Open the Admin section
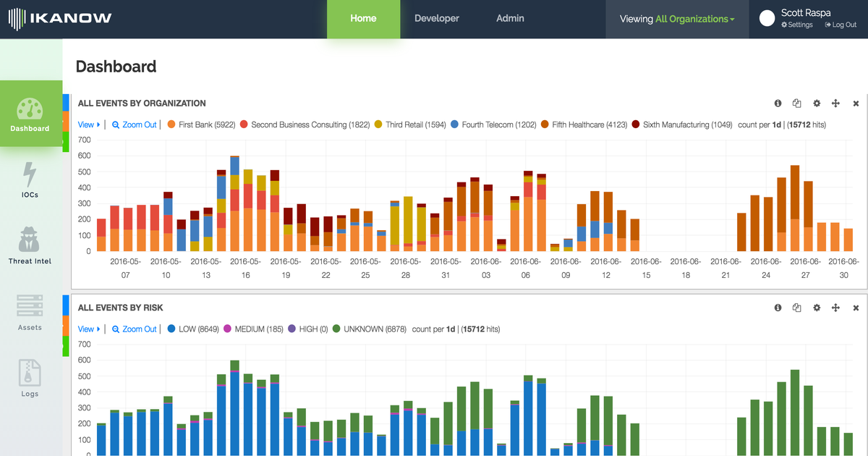Viewport: 868px width, 456px height. click(510, 19)
